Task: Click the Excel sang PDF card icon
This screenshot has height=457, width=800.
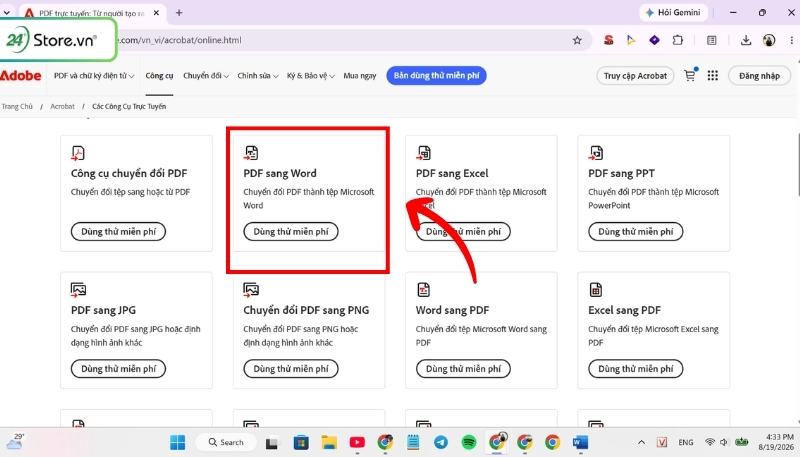Action: point(595,290)
